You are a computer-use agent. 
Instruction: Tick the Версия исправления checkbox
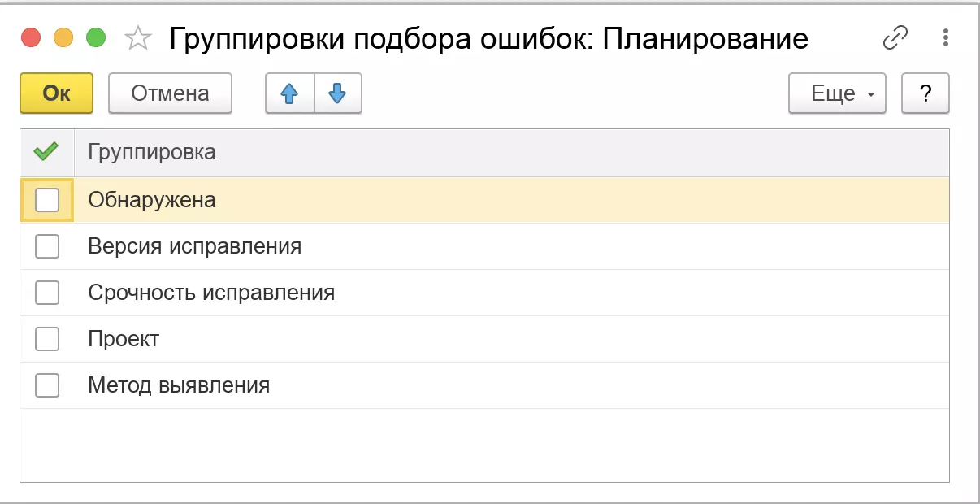[47, 246]
